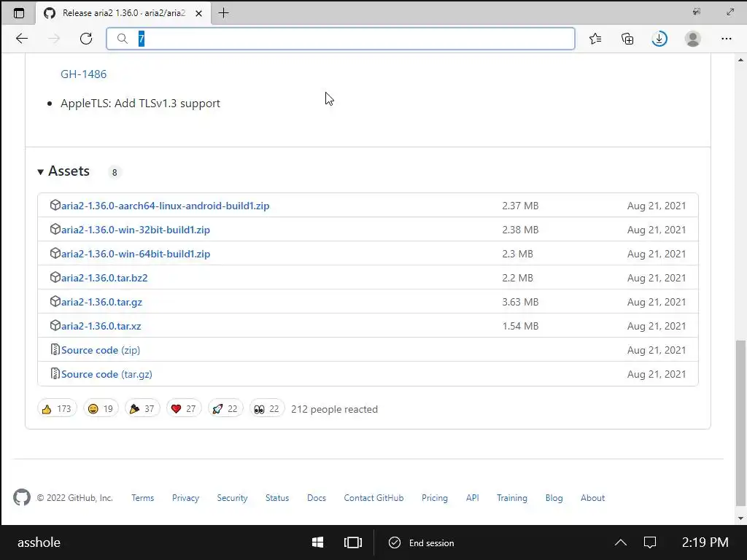747x560 pixels.
Task: Download aria2-1.36.0.tar.xz
Action: click(101, 326)
